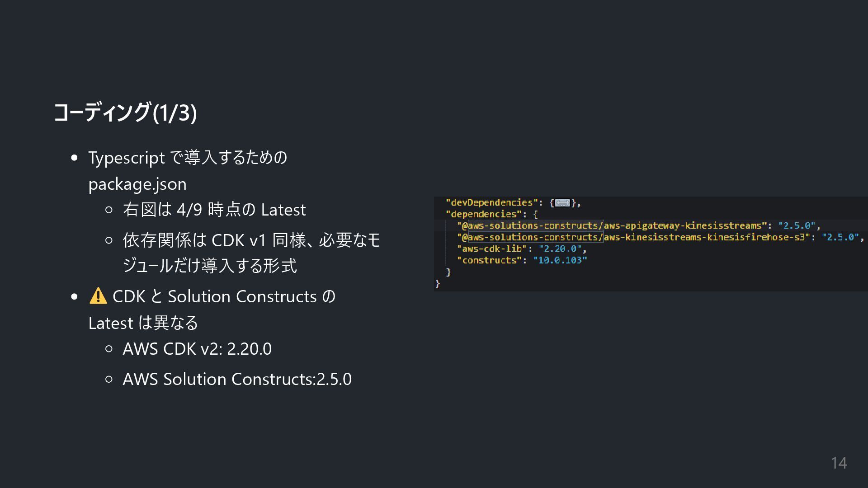Click the "dependencies" key in code
The height and width of the screenshot is (488, 868).
484,214
